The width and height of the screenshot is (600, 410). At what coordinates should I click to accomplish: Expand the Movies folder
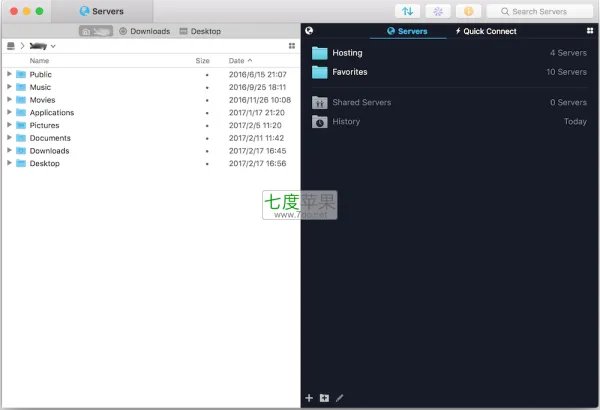9,99
